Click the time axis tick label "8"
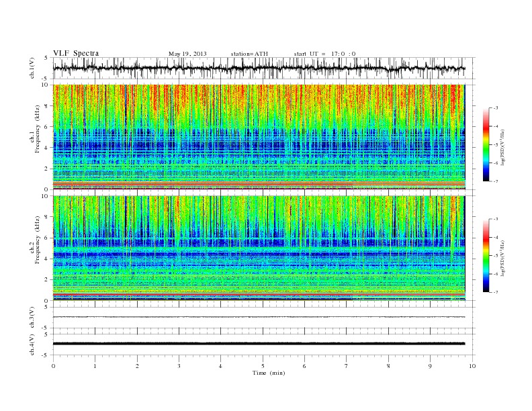This screenshot has height=411, width=532. click(388, 366)
